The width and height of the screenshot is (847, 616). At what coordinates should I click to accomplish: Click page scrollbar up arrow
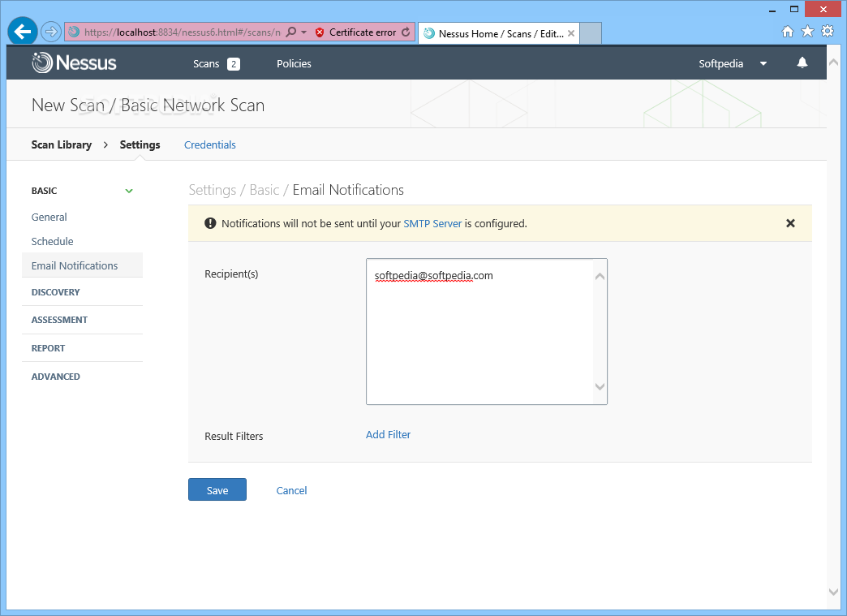pos(833,62)
